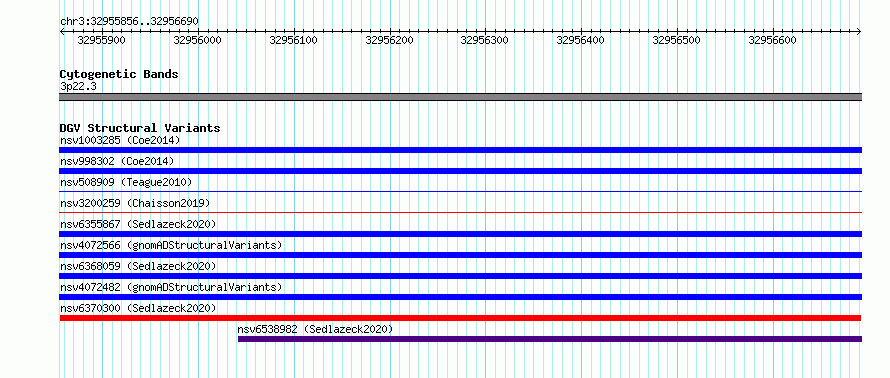Select the thin blue line for nsv508909
Image resolution: width=890 pixels, height=378 pixels.
pos(461,192)
